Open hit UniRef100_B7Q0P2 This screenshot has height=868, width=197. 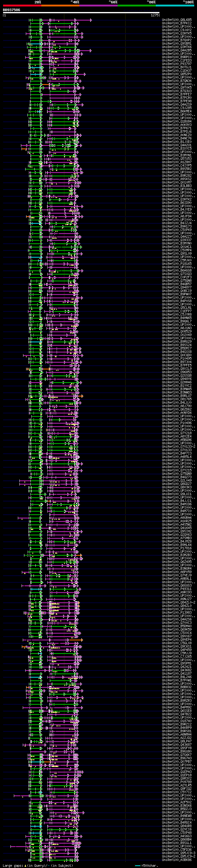point(177,40)
